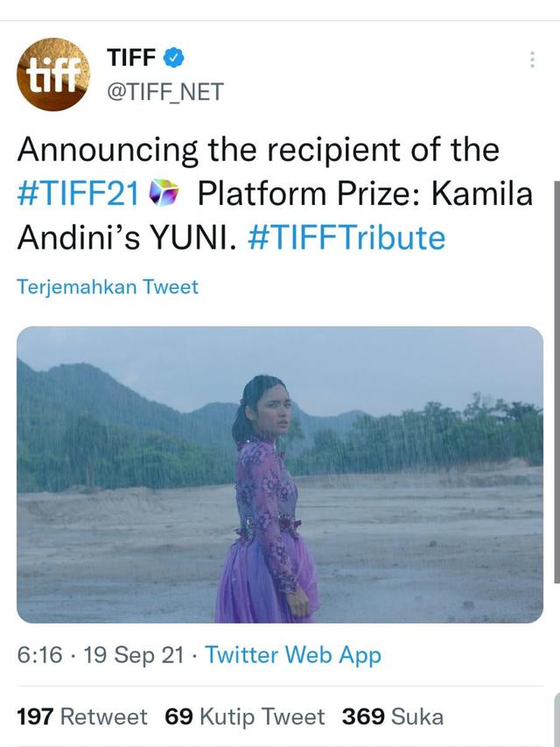This screenshot has width=560, height=747.
Task: Click the TIFF display name
Action: click(131, 58)
